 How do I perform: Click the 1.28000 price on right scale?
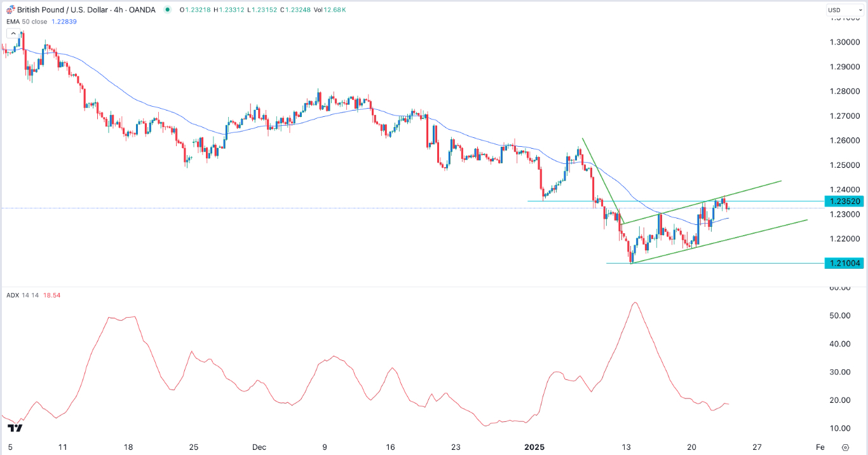tap(845, 92)
